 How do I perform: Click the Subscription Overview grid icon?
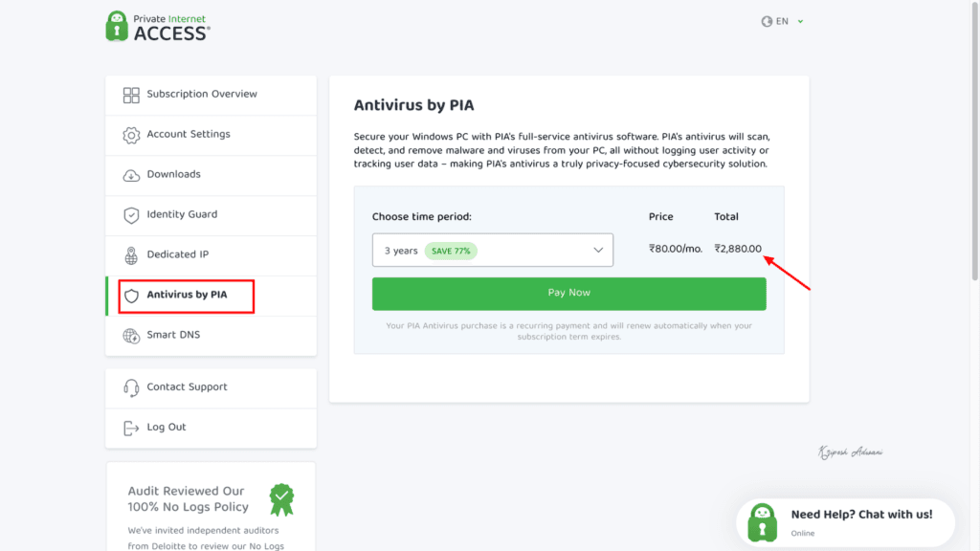(131, 95)
